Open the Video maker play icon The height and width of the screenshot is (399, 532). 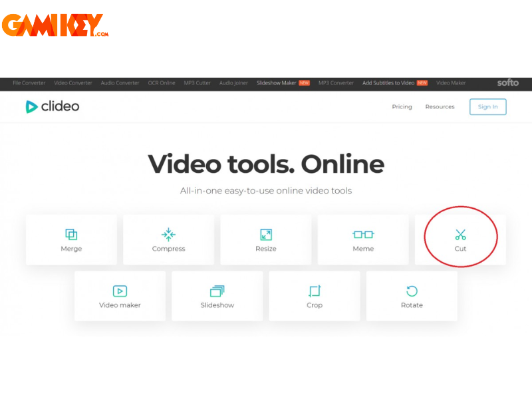pos(120,291)
